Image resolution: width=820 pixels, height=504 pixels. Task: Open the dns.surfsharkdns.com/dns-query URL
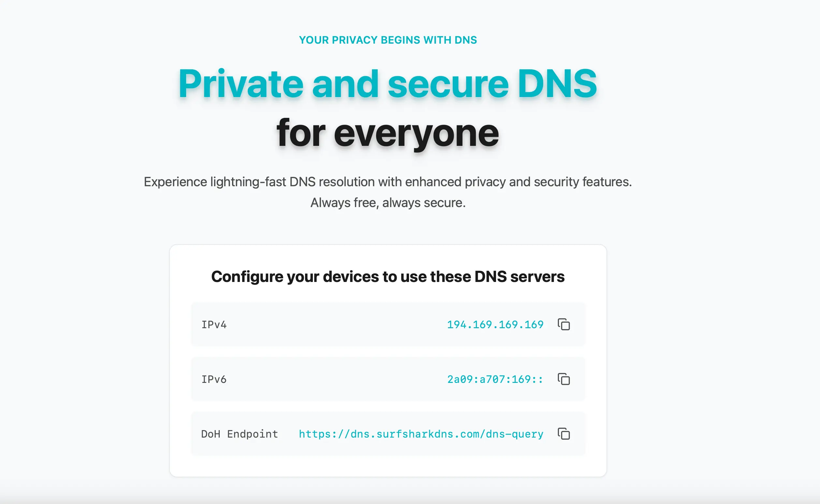(x=421, y=434)
